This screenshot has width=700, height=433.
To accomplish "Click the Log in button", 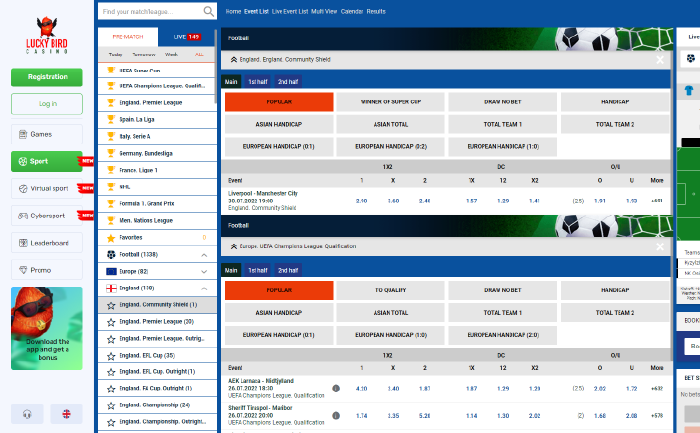I will (x=47, y=104).
